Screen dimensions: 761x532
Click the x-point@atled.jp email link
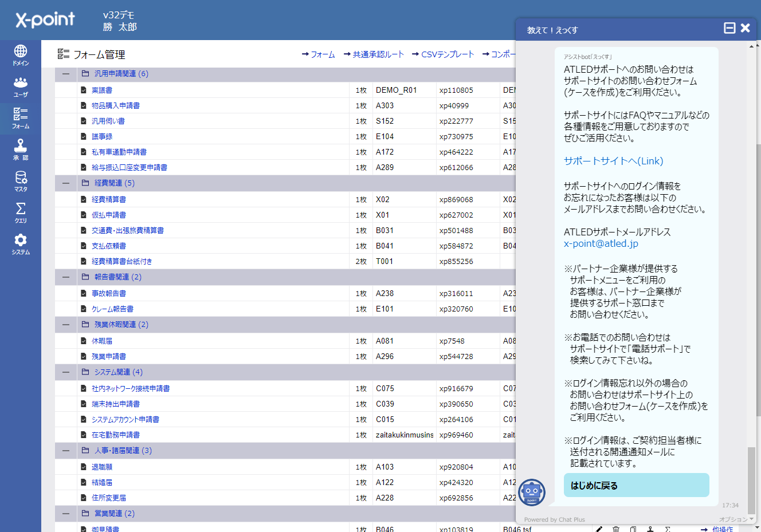[x=601, y=243]
